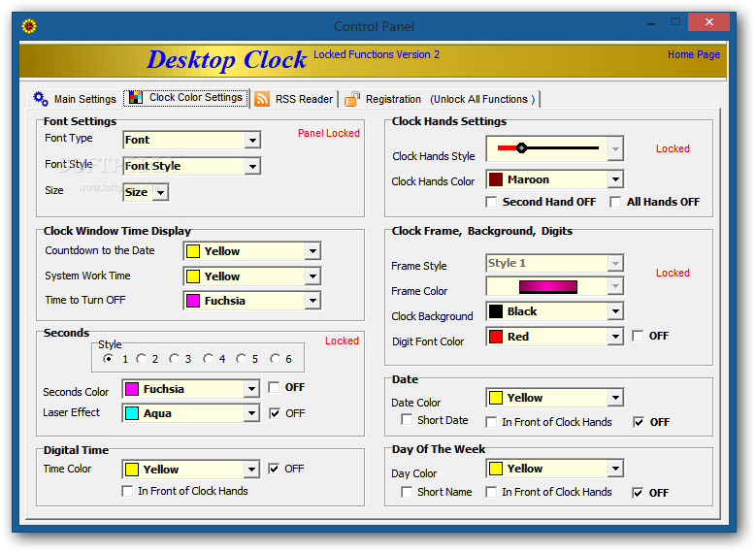Close the Control Panel window
756x552 pixels.
[708, 21]
